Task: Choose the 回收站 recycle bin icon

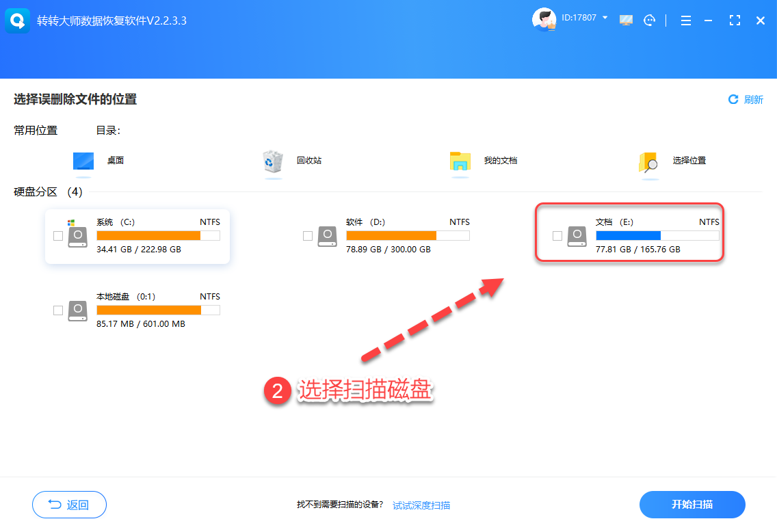Action: [272, 161]
